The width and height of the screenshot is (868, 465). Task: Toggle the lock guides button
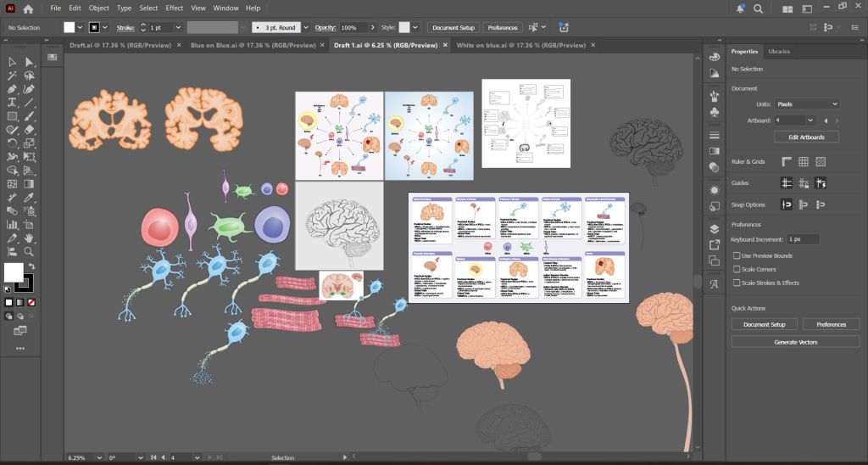coord(804,183)
